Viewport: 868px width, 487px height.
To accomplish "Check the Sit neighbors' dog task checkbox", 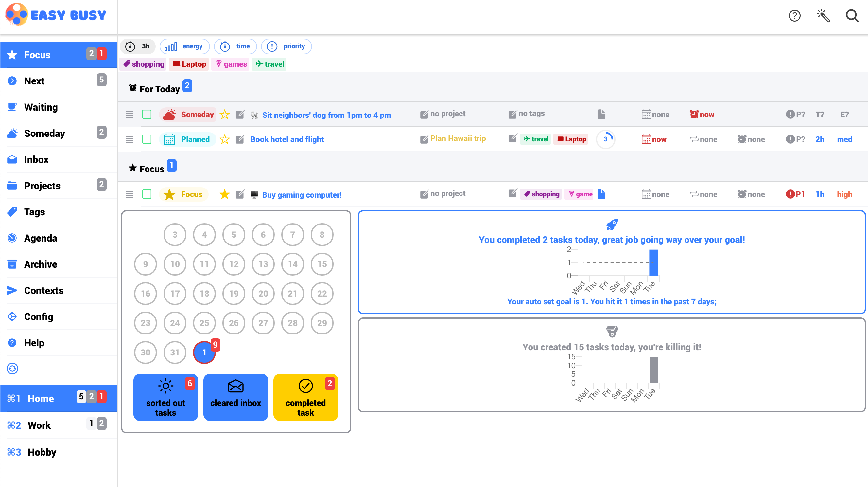I will coord(147,114).
